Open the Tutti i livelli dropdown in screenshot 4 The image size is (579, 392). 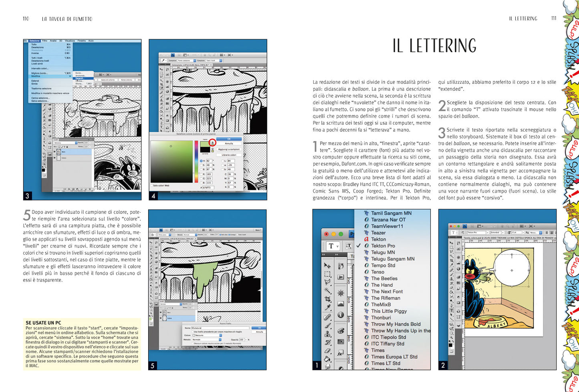[214, 60]
